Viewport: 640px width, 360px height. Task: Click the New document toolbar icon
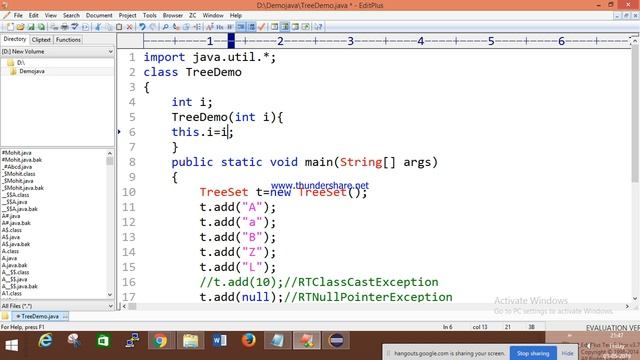[10, 27]
